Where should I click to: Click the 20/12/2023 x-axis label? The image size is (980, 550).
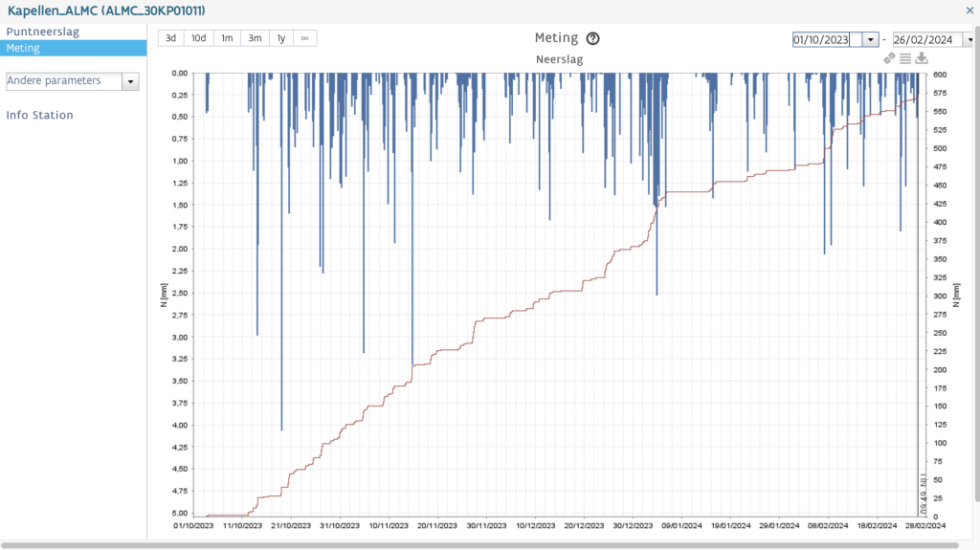tap(584, 526)
